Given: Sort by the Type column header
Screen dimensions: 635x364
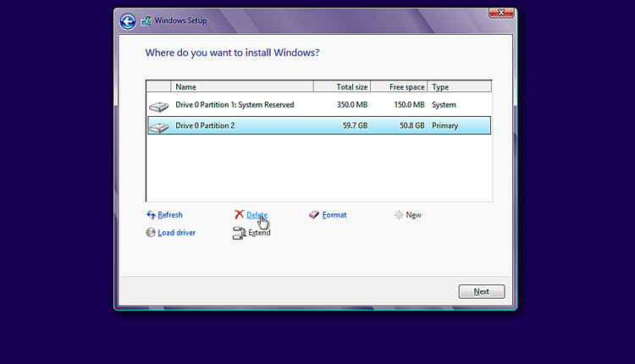Looking at the screenshot, I should pos(460,86).
